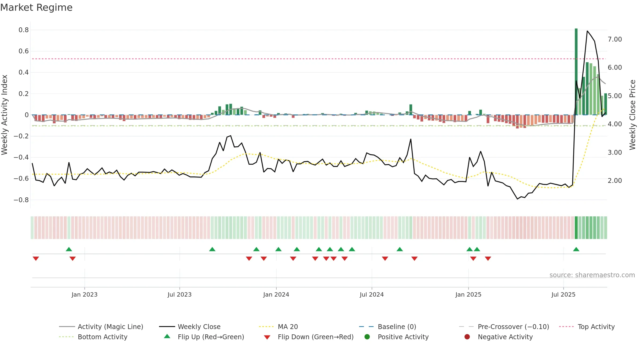
Task: Click the source: sharemaestro.com text
Action: tap(592, 275)
